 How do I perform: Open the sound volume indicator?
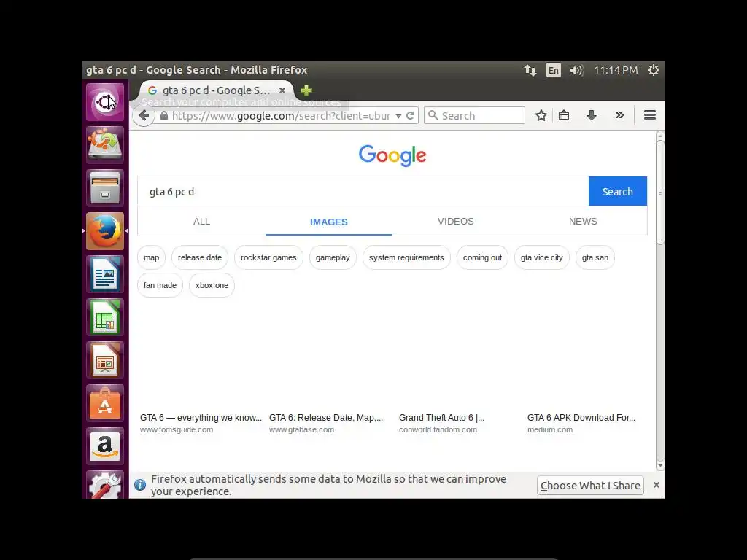pyautogui.click(x=576, y=71)
